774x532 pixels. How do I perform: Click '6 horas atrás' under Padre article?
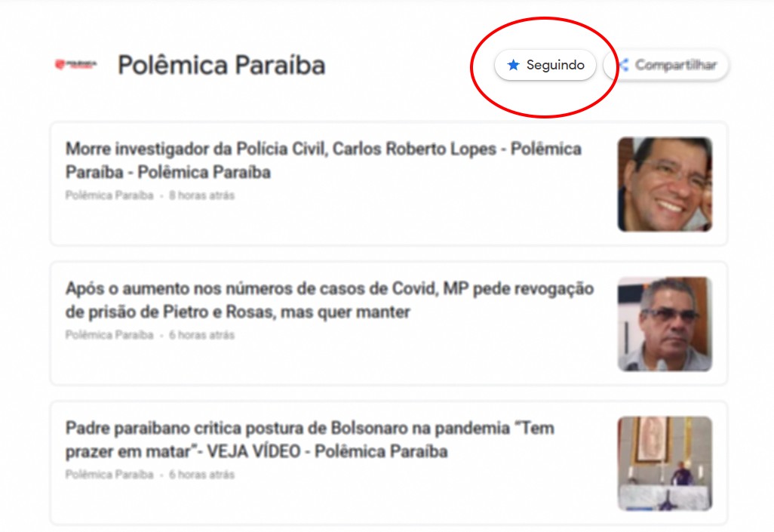point(202,474)
